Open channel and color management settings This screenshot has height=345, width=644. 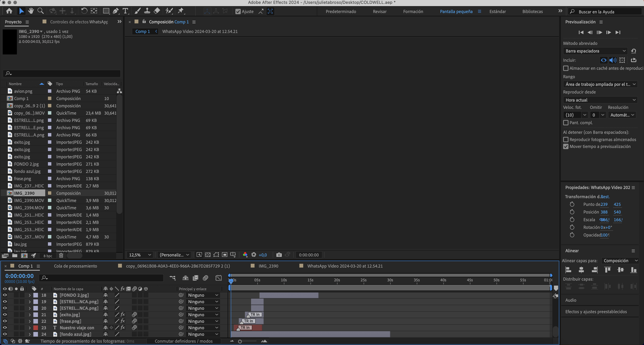click(x=245, y=255)
